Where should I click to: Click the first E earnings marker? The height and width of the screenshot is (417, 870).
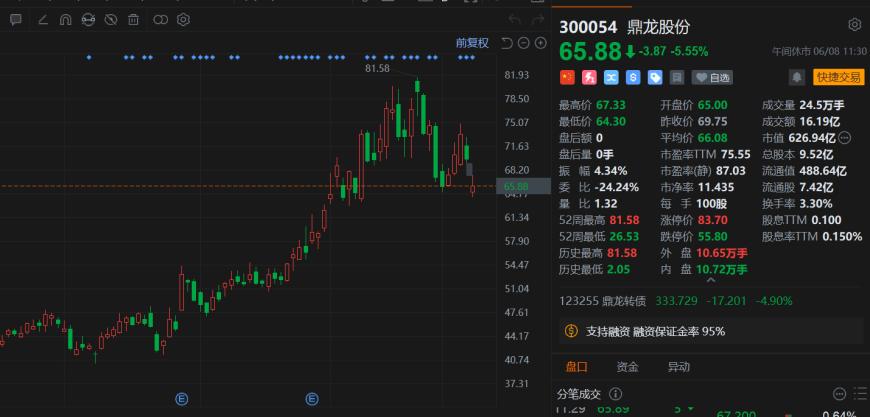(x=181, y=398)
